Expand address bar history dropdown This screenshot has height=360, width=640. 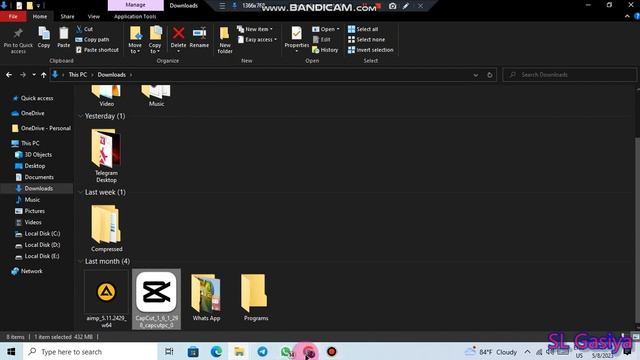[476, 75]
